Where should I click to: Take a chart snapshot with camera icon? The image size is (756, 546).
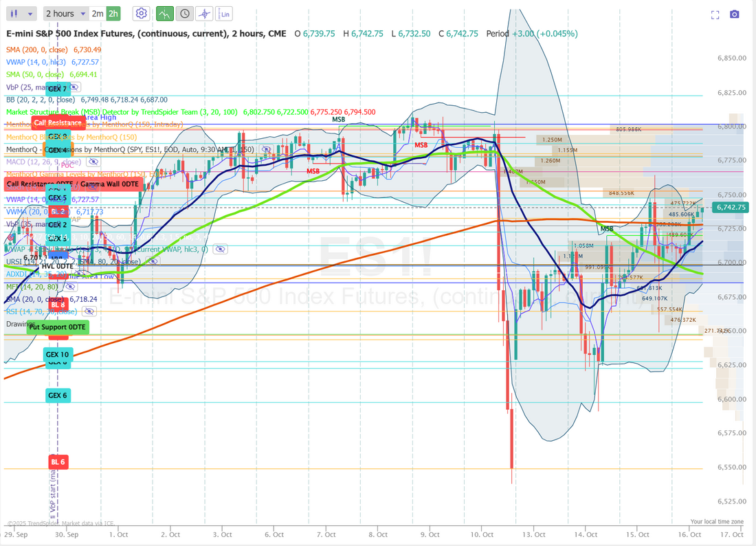tap(735, 14)
